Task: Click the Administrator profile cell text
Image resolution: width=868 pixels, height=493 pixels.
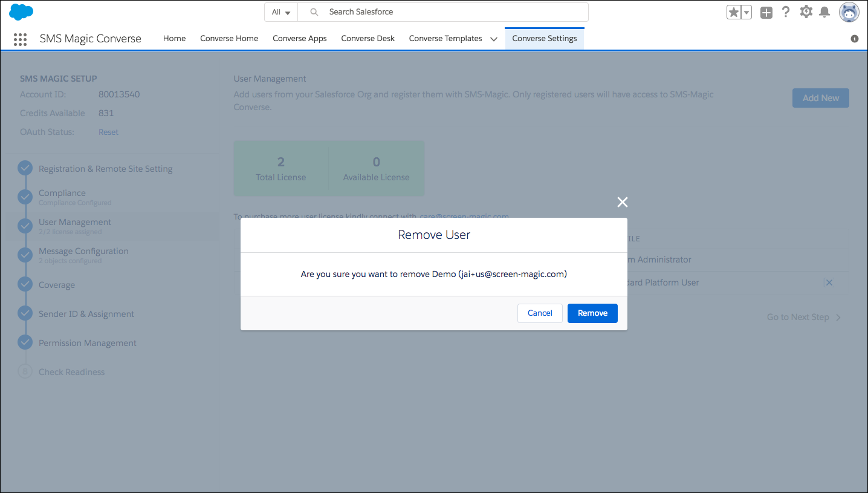Action: pos(659,260)
